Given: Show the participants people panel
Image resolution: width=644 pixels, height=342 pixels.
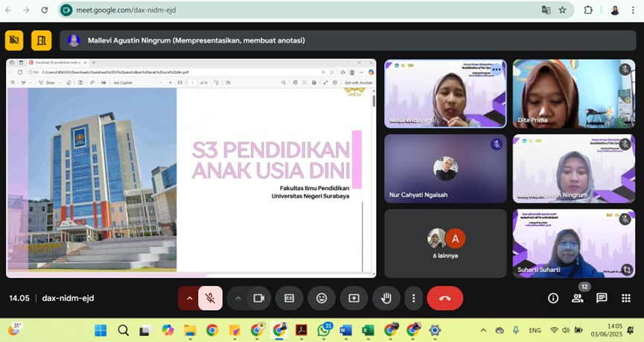Looking at the screenshot, I should point(577,298).
